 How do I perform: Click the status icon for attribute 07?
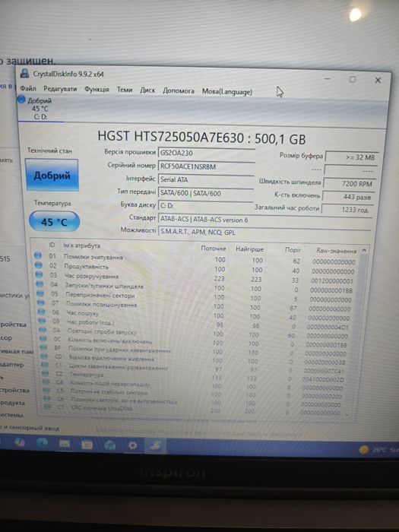click(x=41, y=302)
